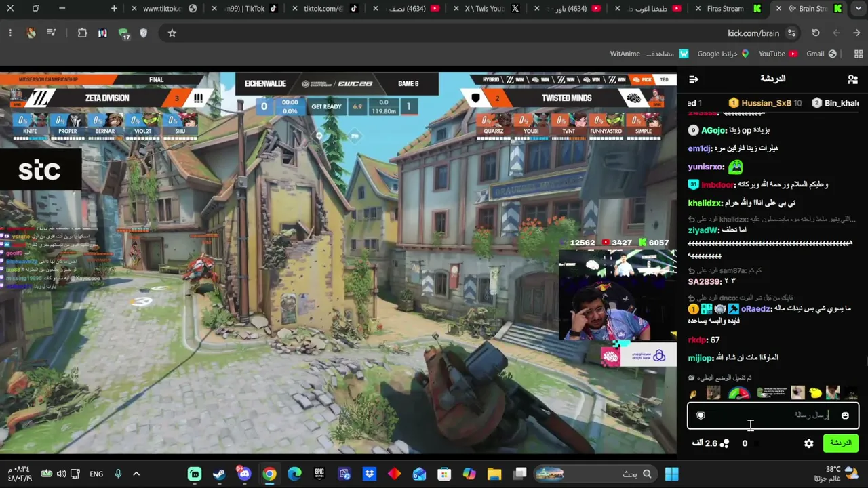Select the speedometer emote in quick emotes
This screenshot has height=488, width=868.
click(x=738, y=393)
